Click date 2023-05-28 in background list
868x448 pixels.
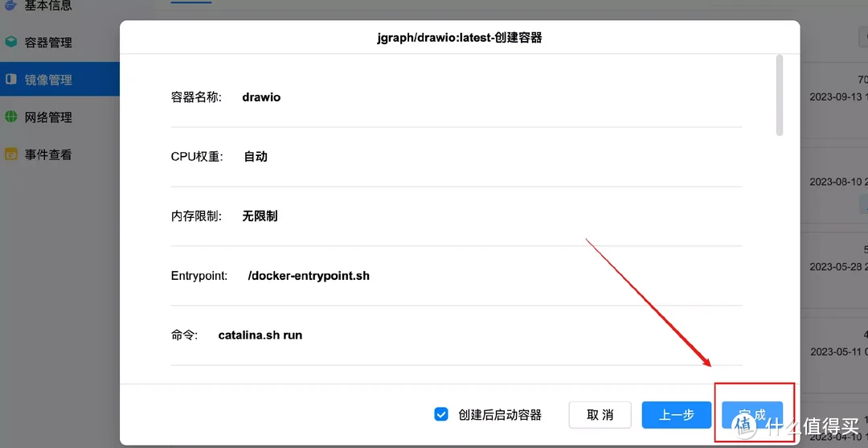(837, 267)
